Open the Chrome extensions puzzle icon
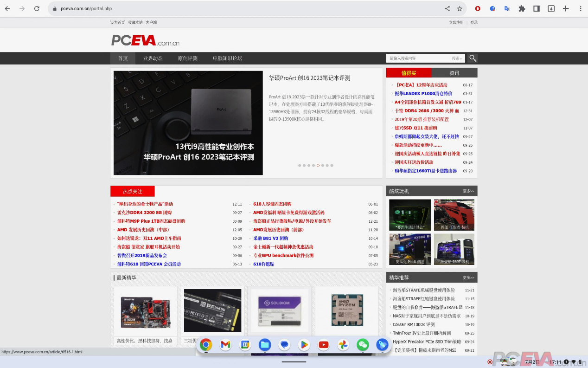 point(522,8)
